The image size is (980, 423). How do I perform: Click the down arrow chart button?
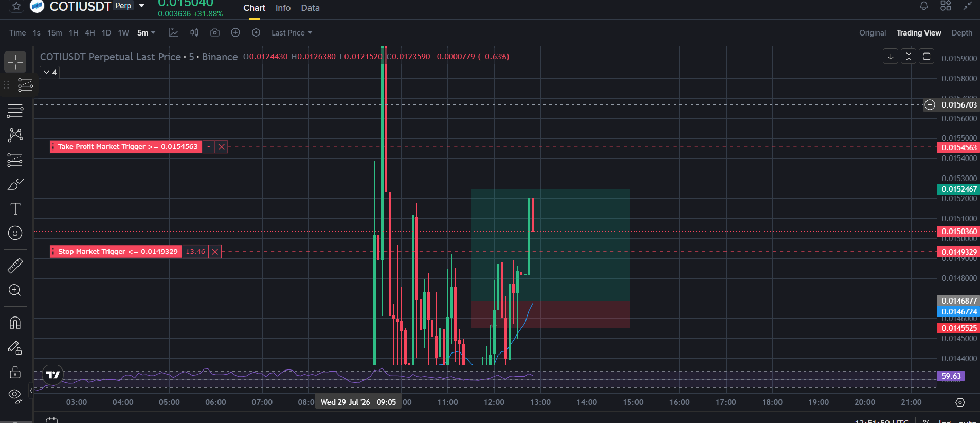coord(891,56)
